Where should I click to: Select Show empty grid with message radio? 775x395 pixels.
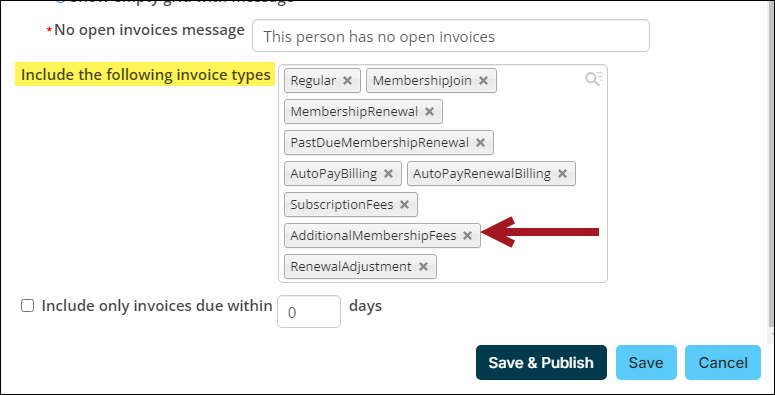tap(60, 1)
